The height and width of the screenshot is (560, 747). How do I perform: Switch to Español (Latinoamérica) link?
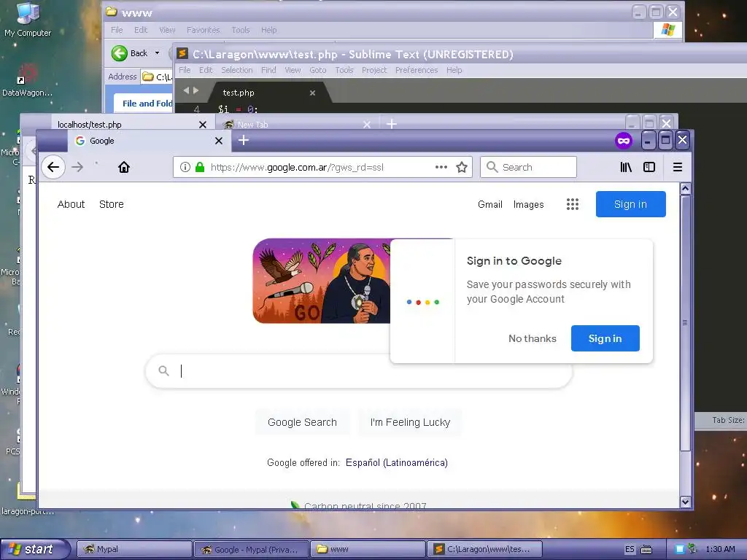397,463
